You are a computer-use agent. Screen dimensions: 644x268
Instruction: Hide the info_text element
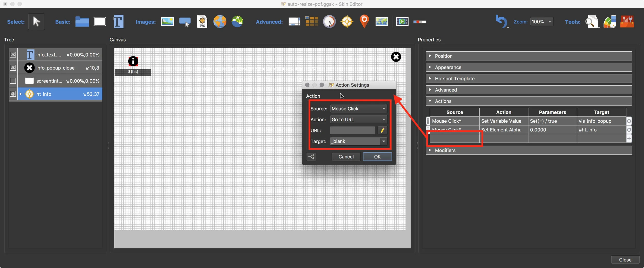tap(13, 55)
